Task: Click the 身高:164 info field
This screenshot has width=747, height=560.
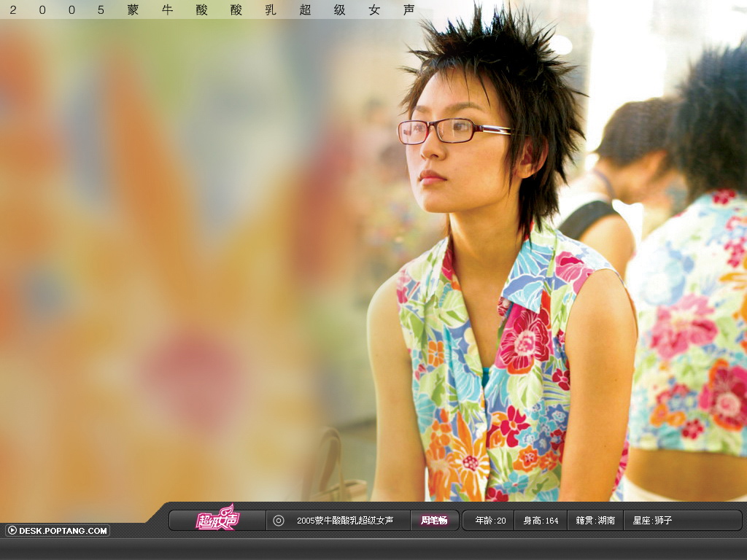Action: click(541, 521)
